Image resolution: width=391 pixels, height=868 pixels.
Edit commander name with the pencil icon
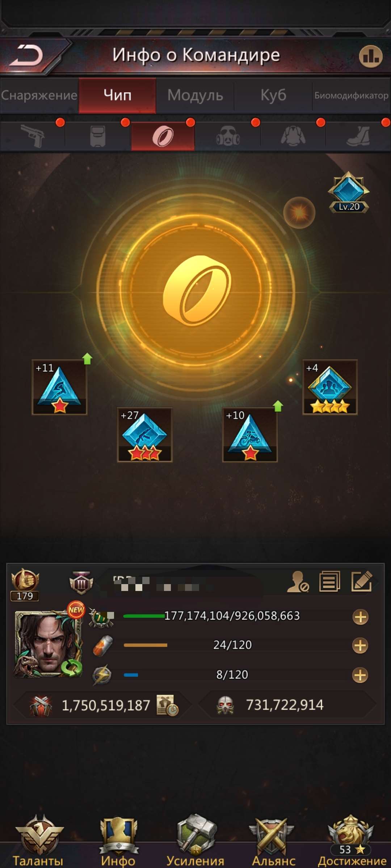pos(362,581)
